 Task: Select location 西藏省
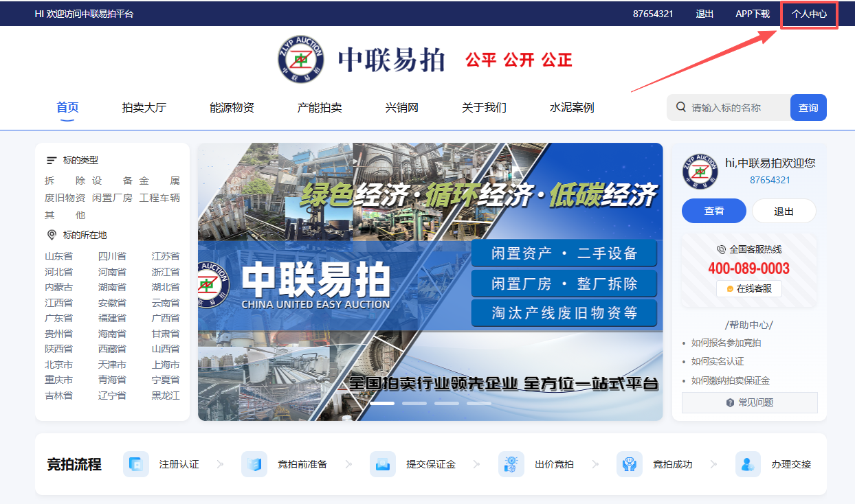(112, 349)
